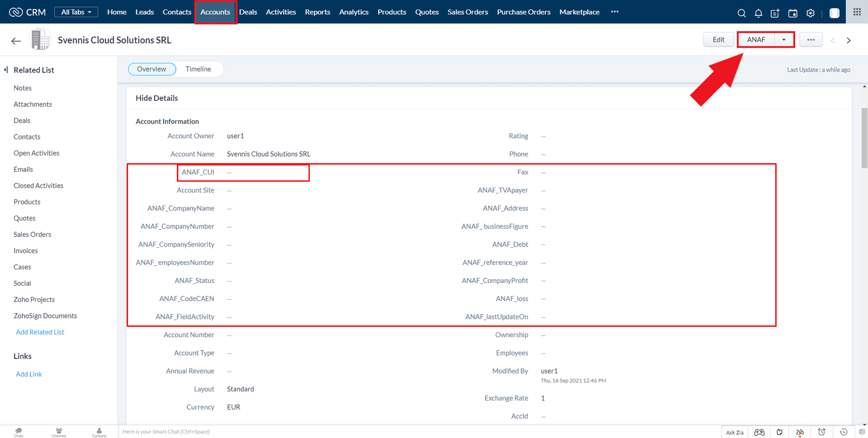Open the alarm clock reminders icon
Image resolution: width=868 pixels, height=438 pixels.
[x=822, y=432]
